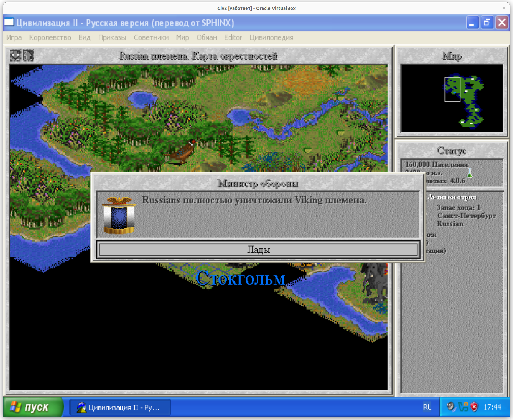
Task: Click the Активен отряд heading in the status panel
Action: 452,197
